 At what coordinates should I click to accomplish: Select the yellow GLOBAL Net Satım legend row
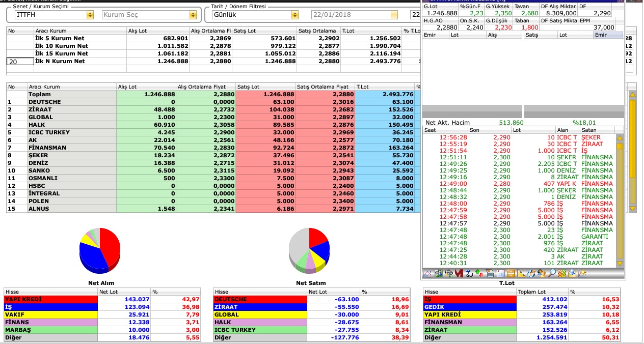pos(313,314)
